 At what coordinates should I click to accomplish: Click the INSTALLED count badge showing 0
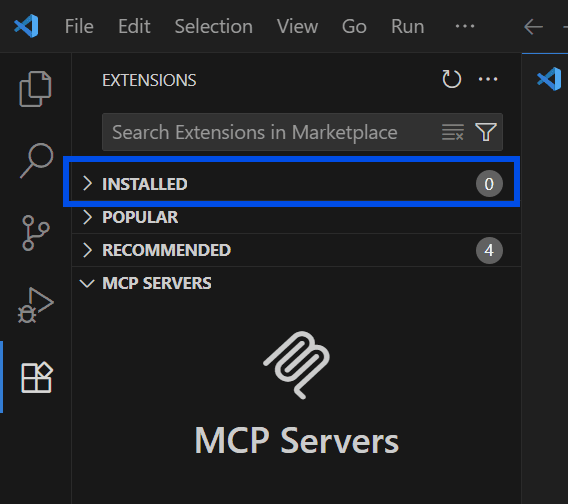(x=489, y=184)
